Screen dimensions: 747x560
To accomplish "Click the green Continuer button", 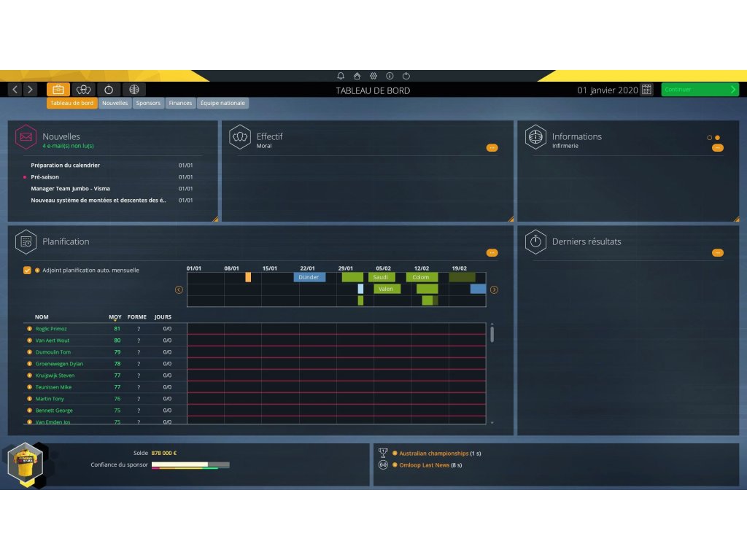I will (700, 89).
